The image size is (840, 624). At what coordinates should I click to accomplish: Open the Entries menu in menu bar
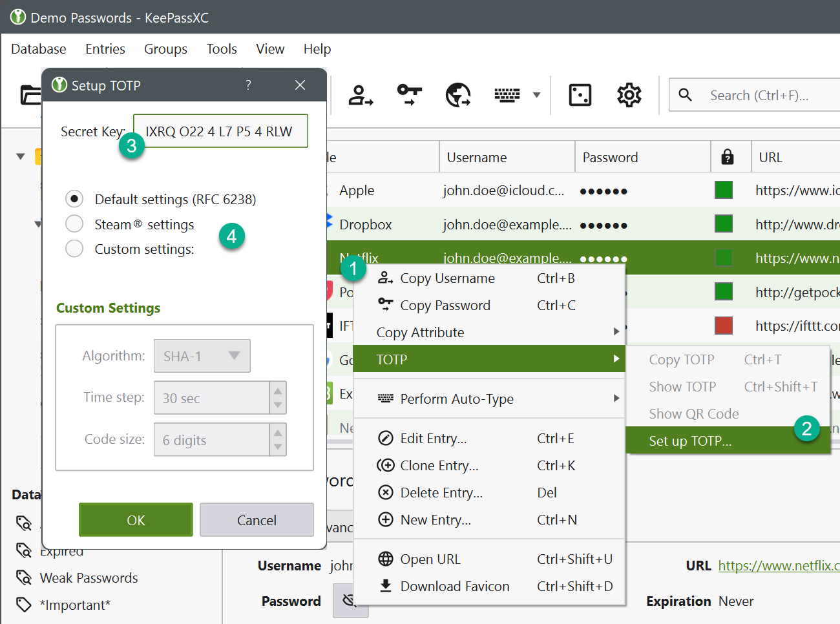[105, 49]
